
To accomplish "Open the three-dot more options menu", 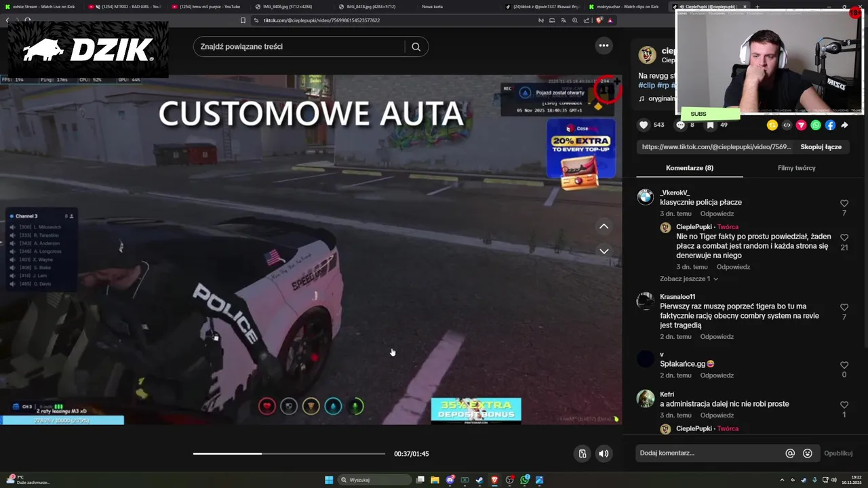I will 604,45.
